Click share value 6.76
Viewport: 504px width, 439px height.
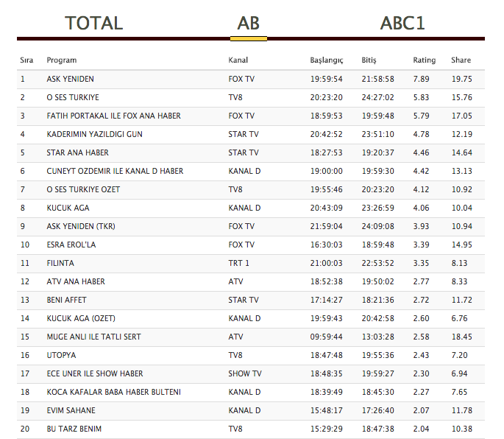click(x=459, y=318)
